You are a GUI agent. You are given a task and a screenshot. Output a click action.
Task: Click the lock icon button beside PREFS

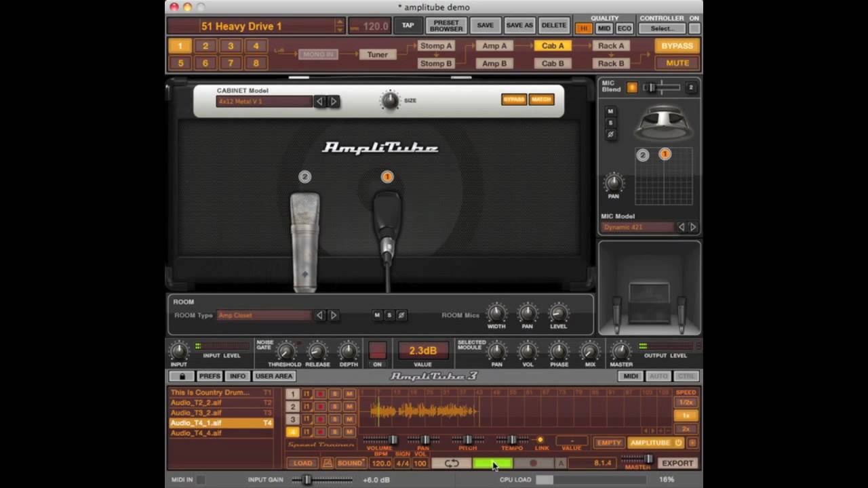click(x=181, y=376)
